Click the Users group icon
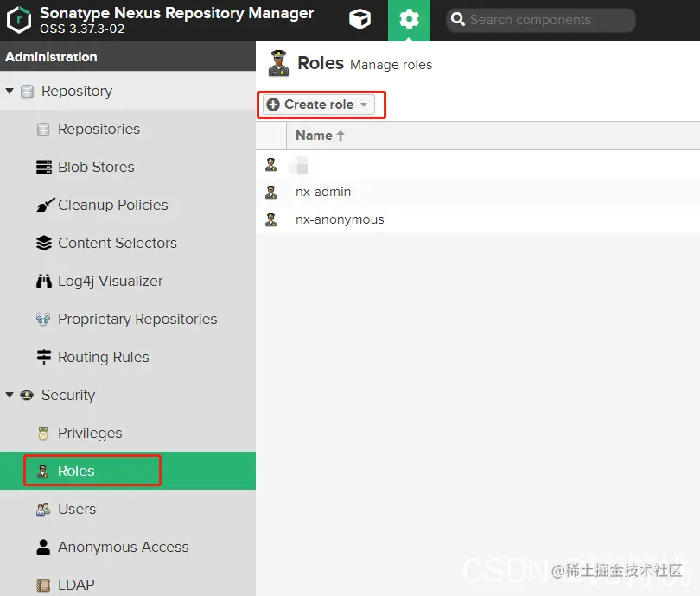This screenshot has height=596, width=700. click(x=43, y=509)
